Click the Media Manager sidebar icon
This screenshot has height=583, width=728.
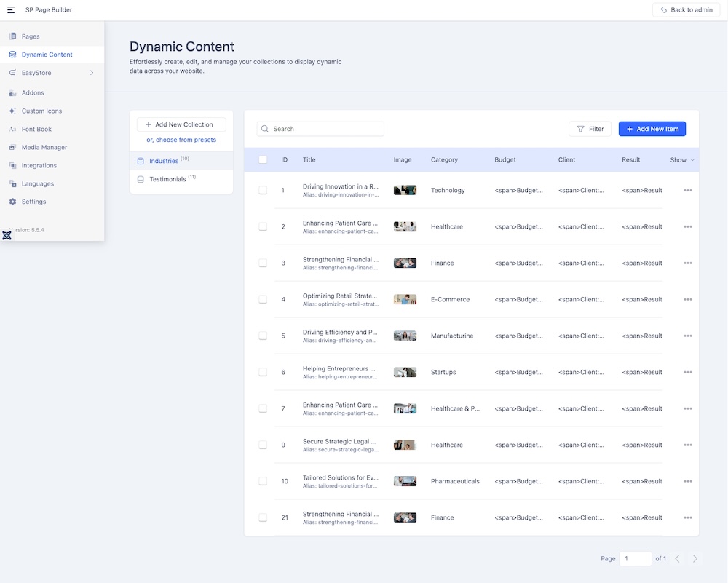click(12, 148)
